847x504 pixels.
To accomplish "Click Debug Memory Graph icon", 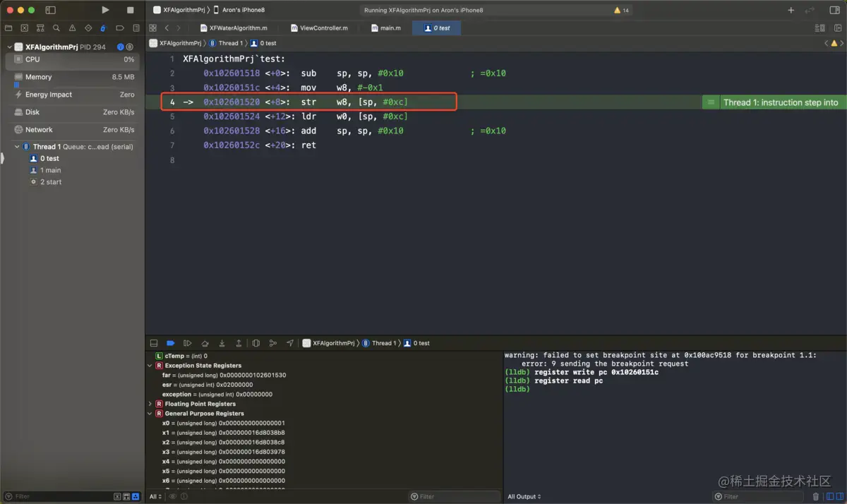I will 273,343.
